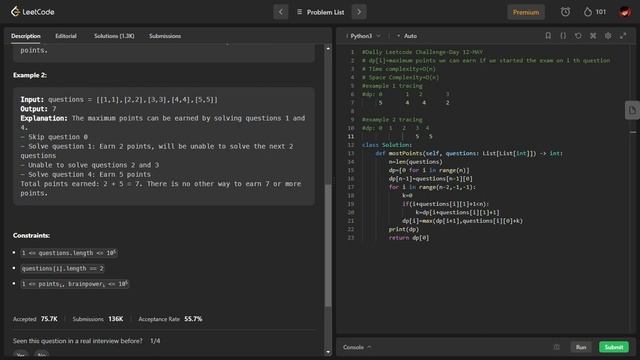Click code line 14 'n=len(questions)'
The width and height of the screenshot is (640, 360).
pos(416,162)
